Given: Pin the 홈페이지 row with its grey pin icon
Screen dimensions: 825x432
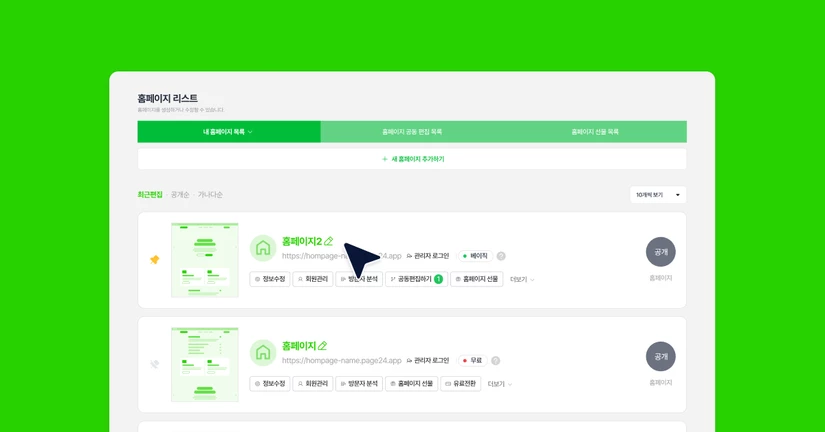Looking at the screenshot, I should (x=154, y=364).
